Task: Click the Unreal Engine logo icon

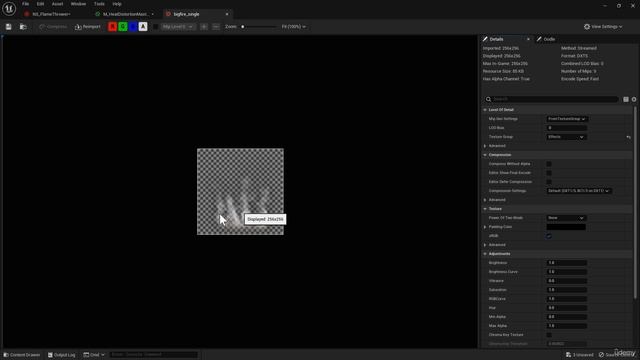Action: [x=9, y=8]
